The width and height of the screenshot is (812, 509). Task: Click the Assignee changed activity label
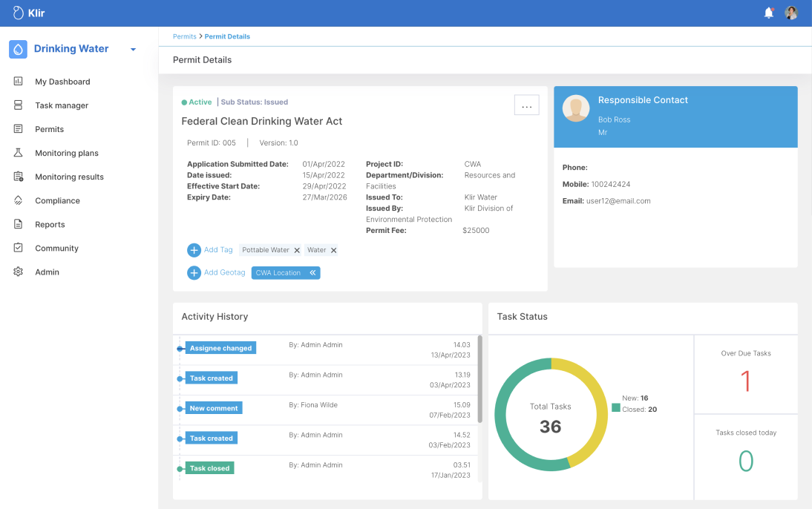(220, 348)
